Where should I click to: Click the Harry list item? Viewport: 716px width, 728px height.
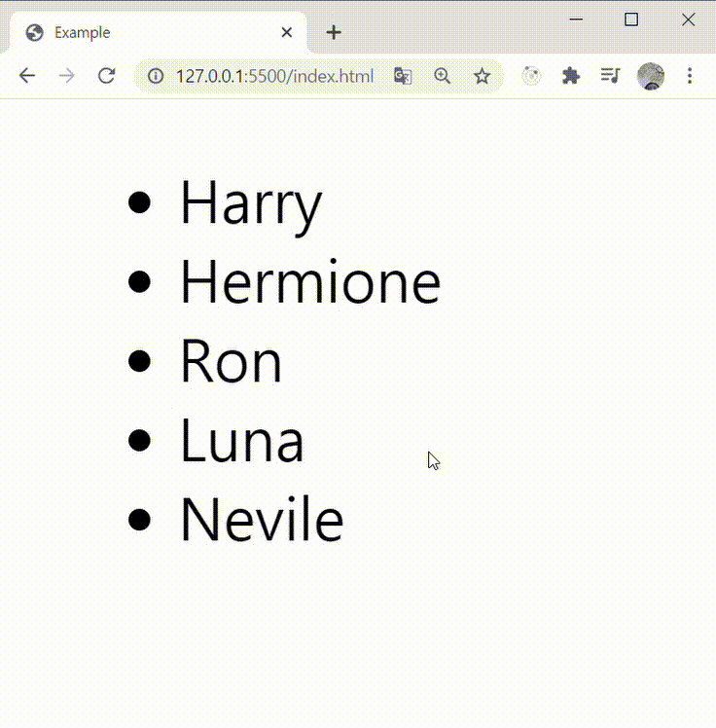pyautogui.click(x=250, y=203)
